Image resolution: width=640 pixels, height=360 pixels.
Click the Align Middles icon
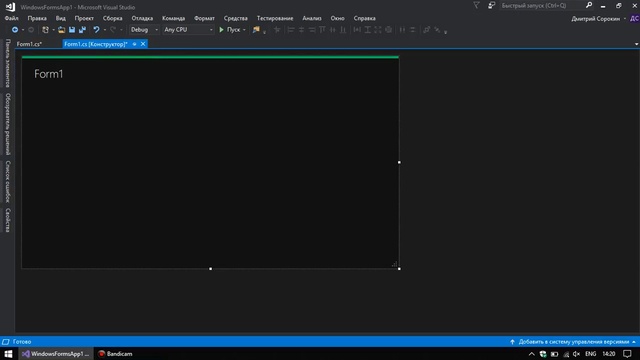[333, 30]
